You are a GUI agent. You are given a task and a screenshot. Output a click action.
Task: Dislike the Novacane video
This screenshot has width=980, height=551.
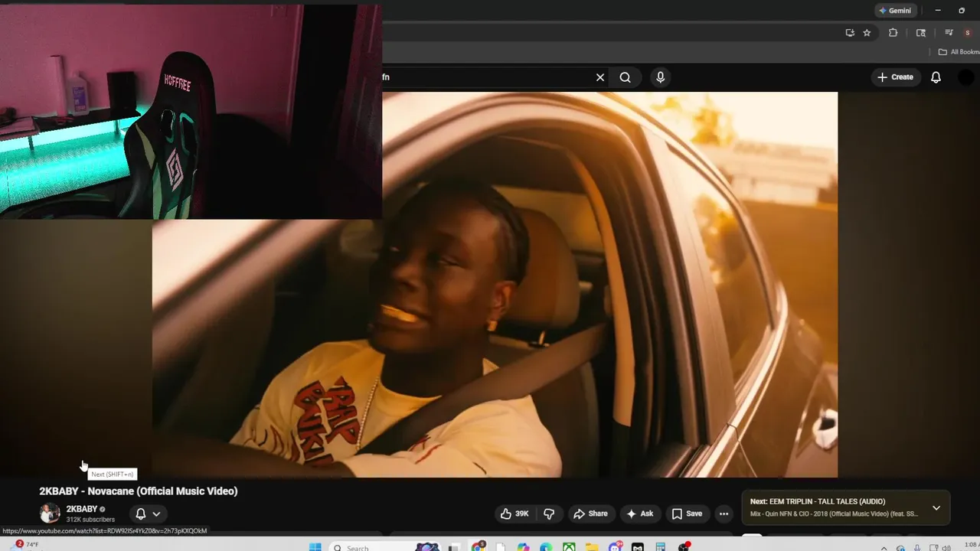click(x=549, y=514)
